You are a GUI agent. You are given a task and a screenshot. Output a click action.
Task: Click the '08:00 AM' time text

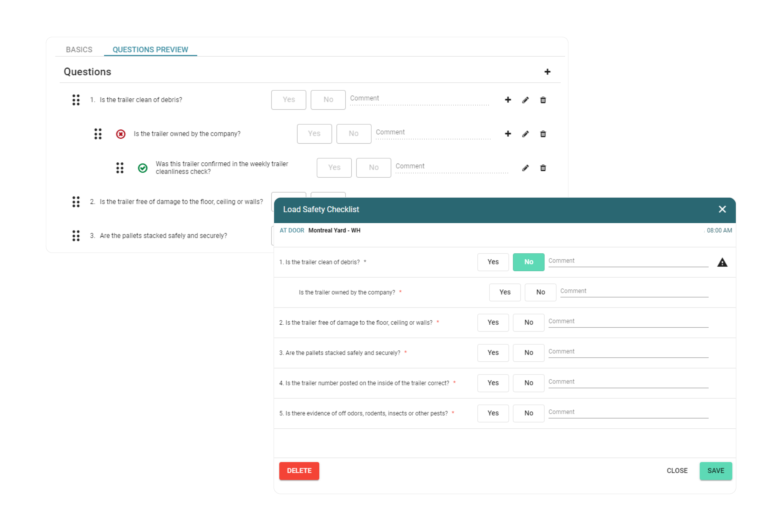coord(719,230)
